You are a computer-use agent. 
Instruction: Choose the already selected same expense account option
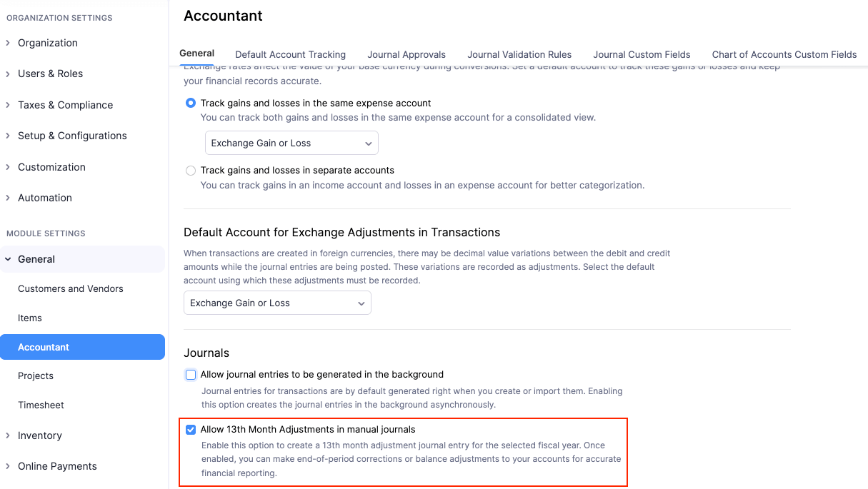point(191,103)
